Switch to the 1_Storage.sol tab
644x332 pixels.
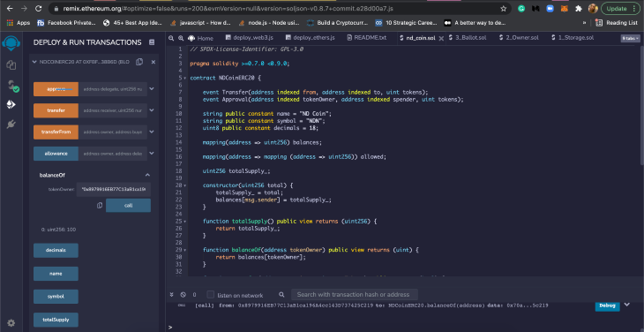(x=573, y=38)
